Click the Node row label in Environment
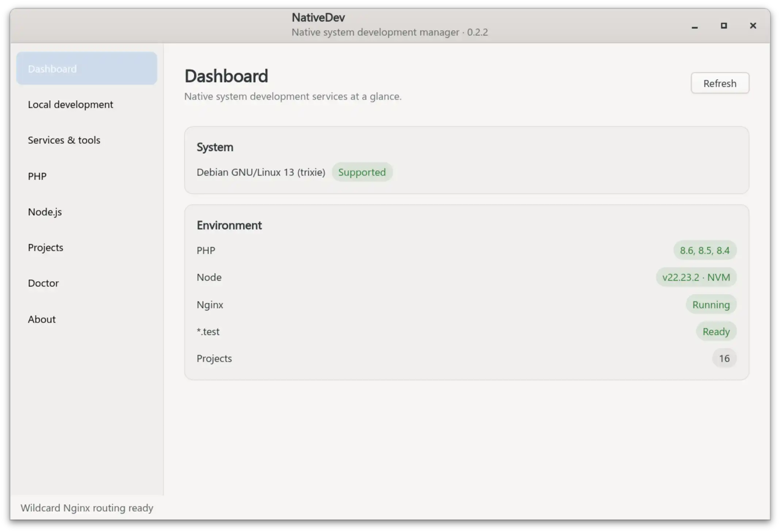The image size is (780, 532). (x=209, y=277)
